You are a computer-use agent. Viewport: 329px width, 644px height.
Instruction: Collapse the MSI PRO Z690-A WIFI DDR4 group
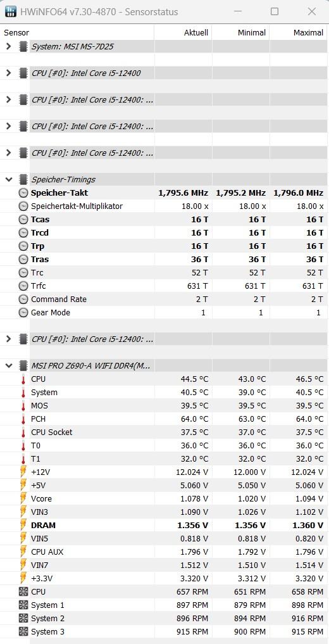(9, 365)
